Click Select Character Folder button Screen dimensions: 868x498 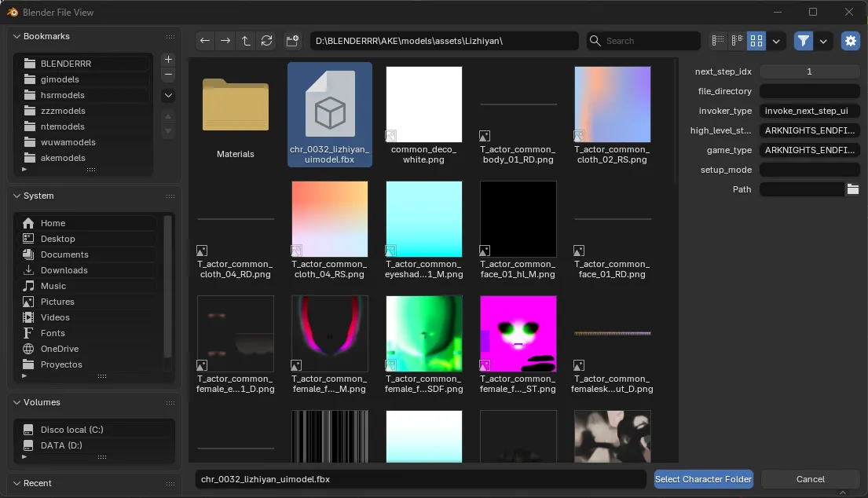pyautogui.click(x=703, y=479)
